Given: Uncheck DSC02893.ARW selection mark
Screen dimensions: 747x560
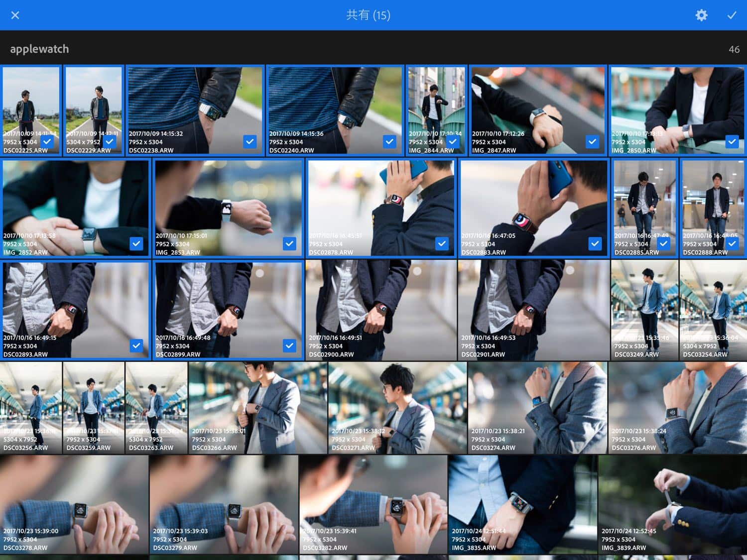Looking at the screenshot, I should (x=136, y=345).
